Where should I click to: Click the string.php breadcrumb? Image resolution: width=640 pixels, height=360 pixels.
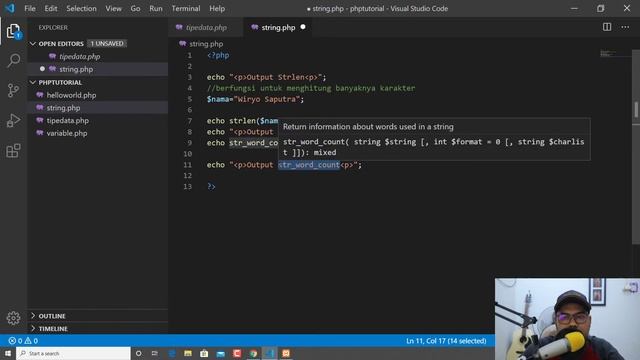pos(206,44)
